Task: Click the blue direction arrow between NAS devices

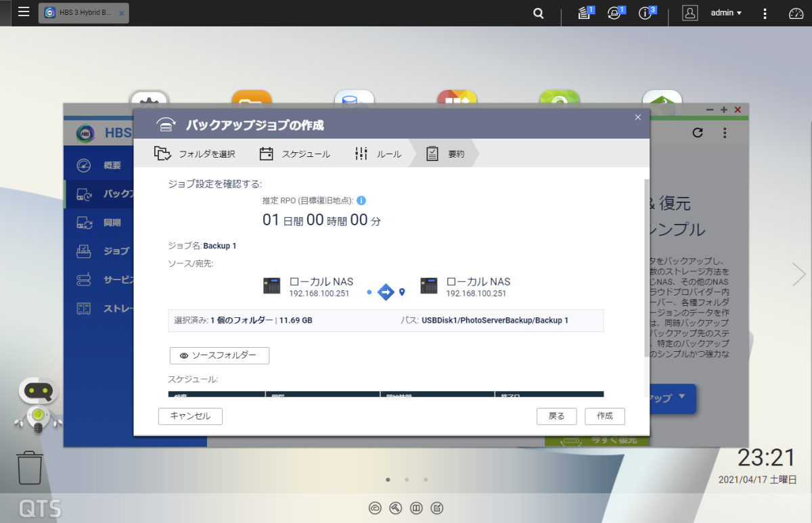Action: [x=386, y=292]
